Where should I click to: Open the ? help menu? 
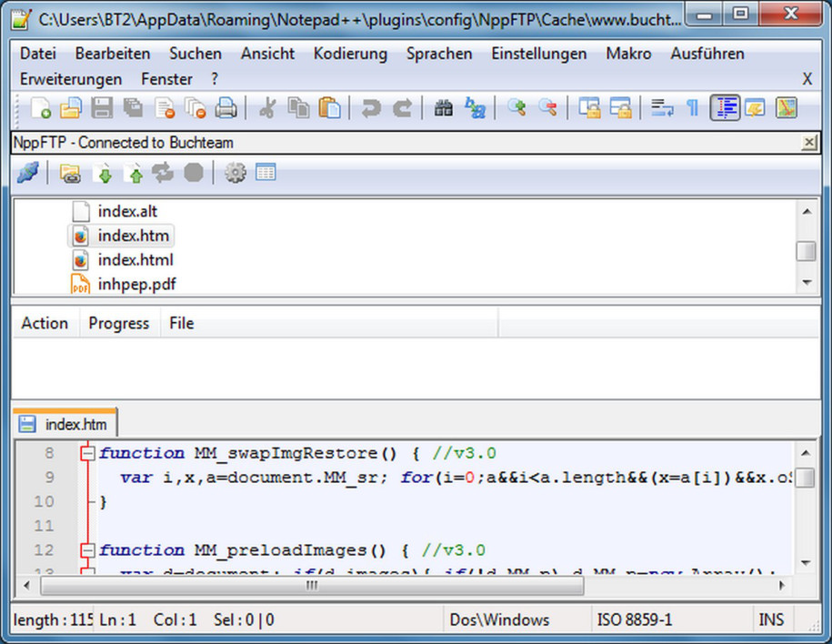215,79
